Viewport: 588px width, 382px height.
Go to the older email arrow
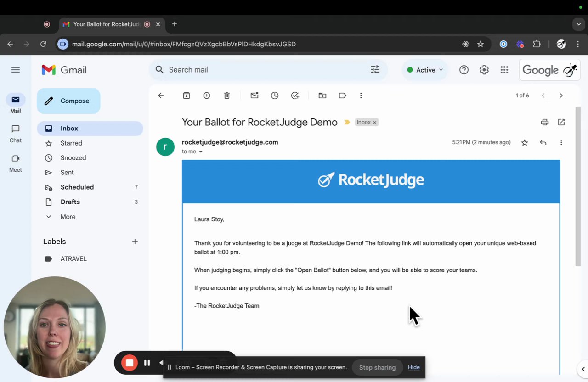[x=561, y=95]
